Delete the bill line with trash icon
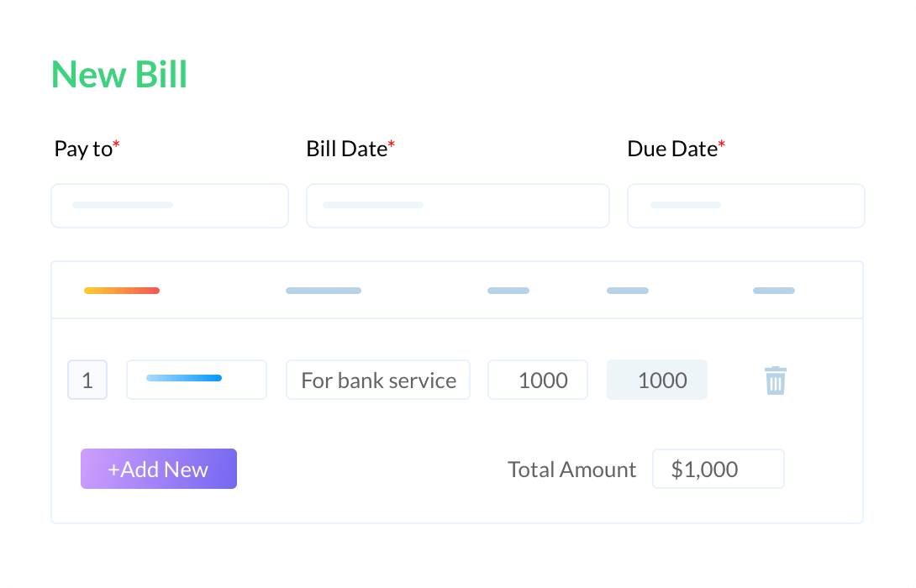This screenshot has height=588, width=916. coord(775,381)
